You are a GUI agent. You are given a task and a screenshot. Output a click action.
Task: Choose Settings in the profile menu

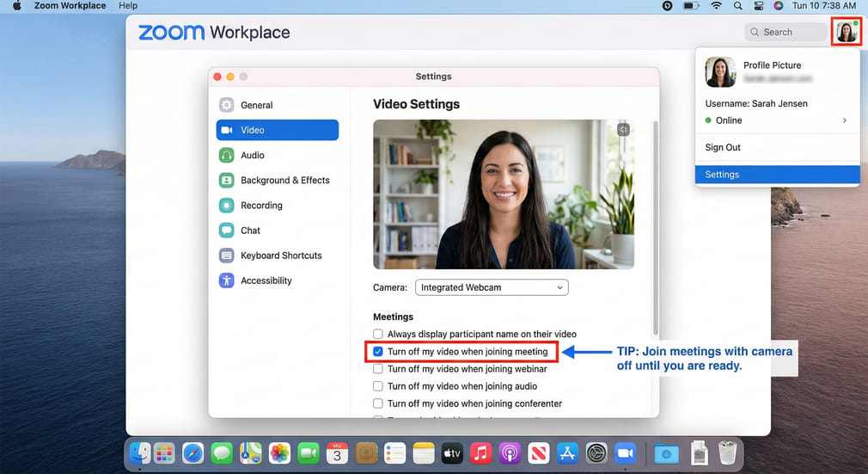722,175
